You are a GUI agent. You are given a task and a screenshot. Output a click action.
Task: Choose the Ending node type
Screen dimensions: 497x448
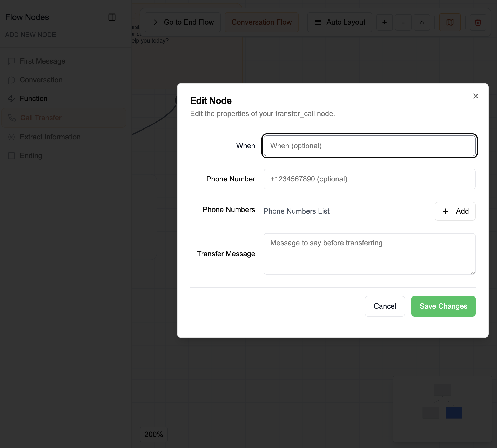[x=31, y=156]
